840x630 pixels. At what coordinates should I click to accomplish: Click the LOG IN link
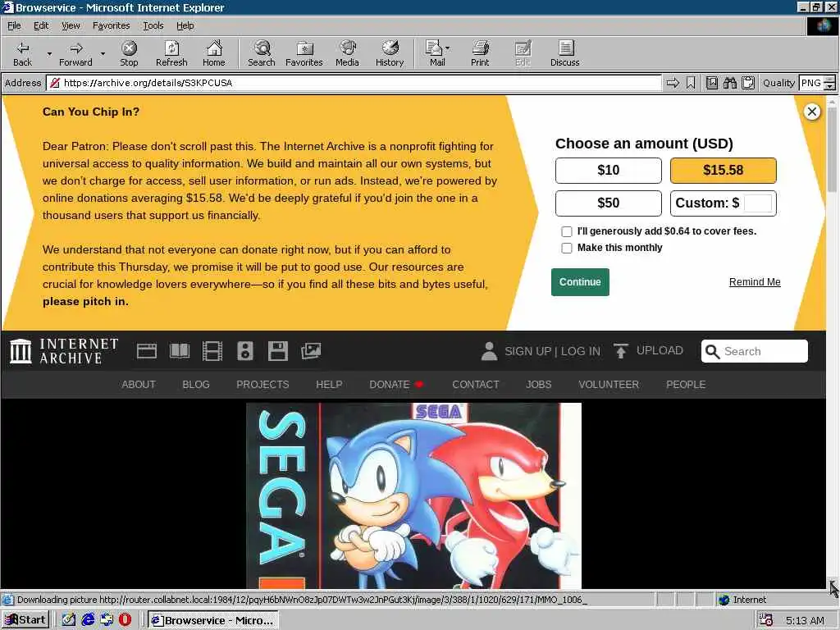tap(581, 351)
